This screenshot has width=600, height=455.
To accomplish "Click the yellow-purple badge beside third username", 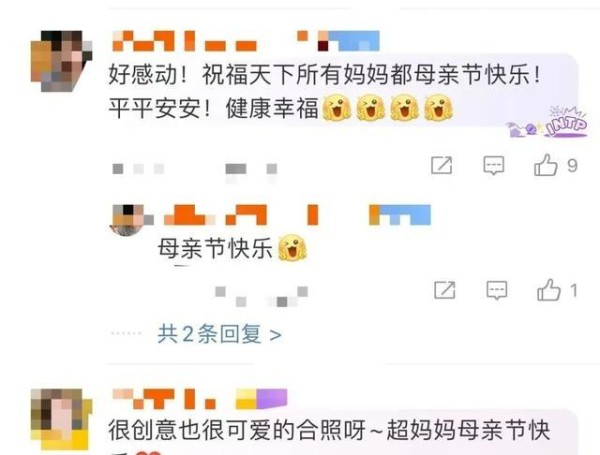I will [261, 399].
